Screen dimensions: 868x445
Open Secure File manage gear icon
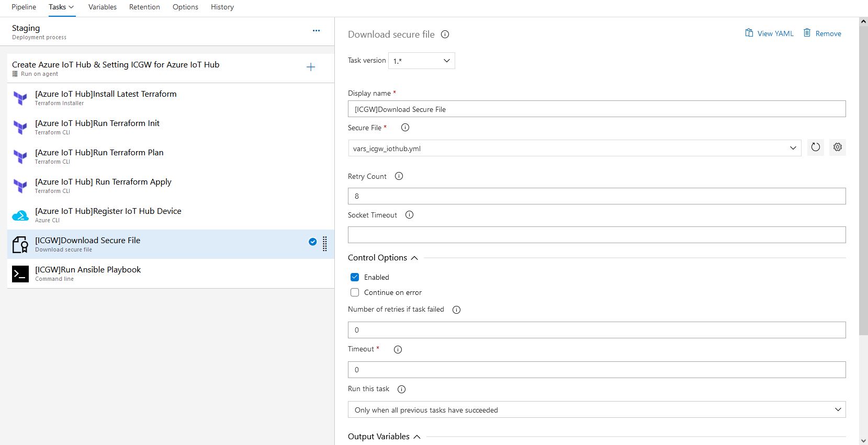pos(837,147)
